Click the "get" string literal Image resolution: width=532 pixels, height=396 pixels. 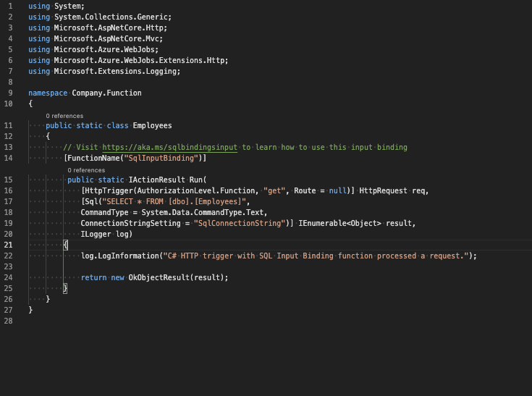274,190
